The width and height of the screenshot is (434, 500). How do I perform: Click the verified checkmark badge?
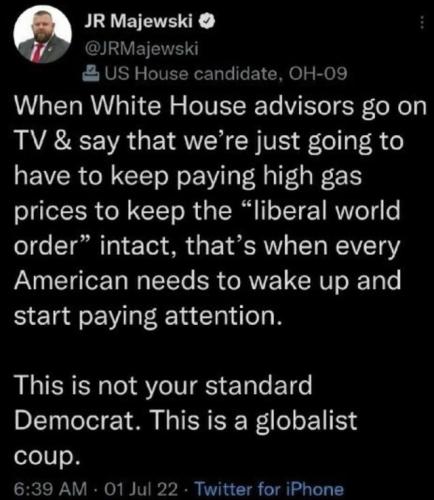[x=207, y=22]
